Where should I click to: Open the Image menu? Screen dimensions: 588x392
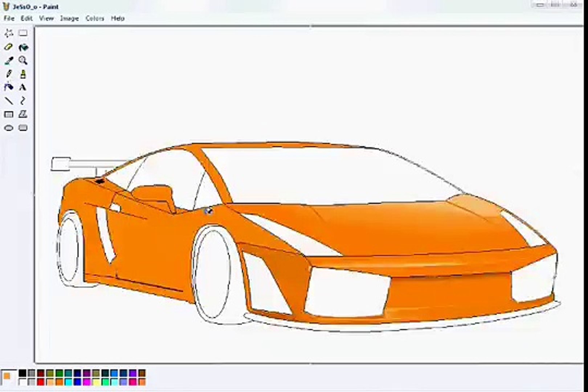(x=70, y=19)
